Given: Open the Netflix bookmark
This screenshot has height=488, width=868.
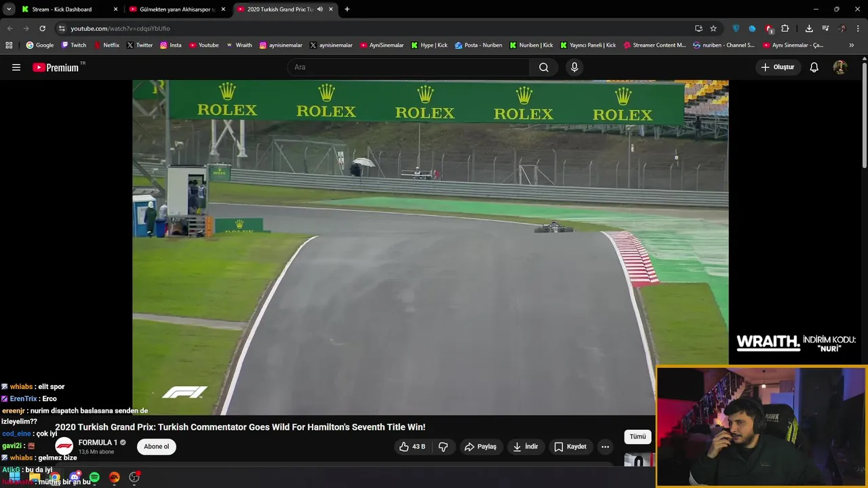Looking at the screenshot, I should [x=106, y=45].
